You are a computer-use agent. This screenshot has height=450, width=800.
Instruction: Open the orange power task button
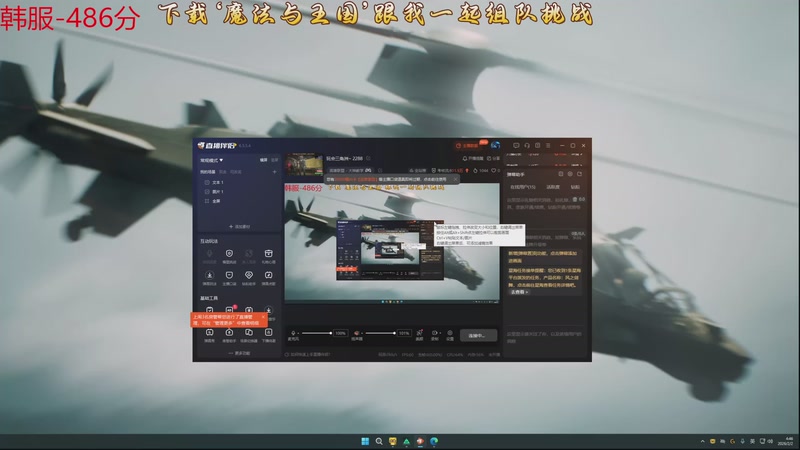click(469, 145)
